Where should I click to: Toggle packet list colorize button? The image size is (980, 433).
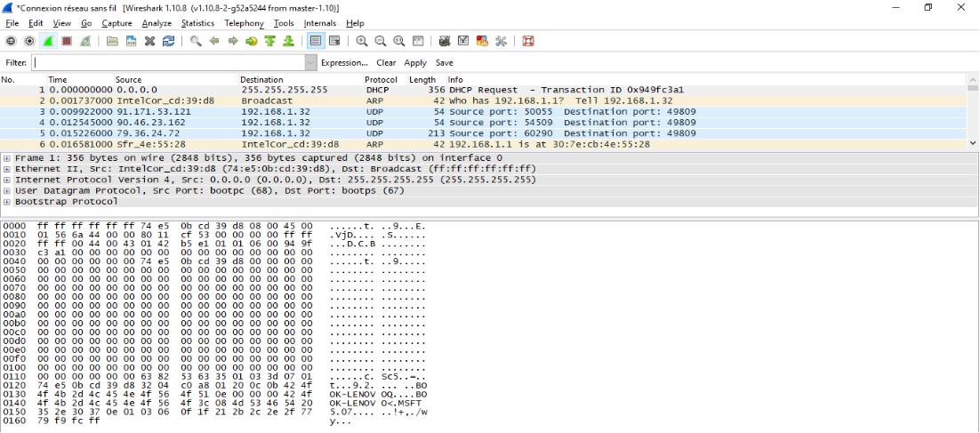(316, 41)
